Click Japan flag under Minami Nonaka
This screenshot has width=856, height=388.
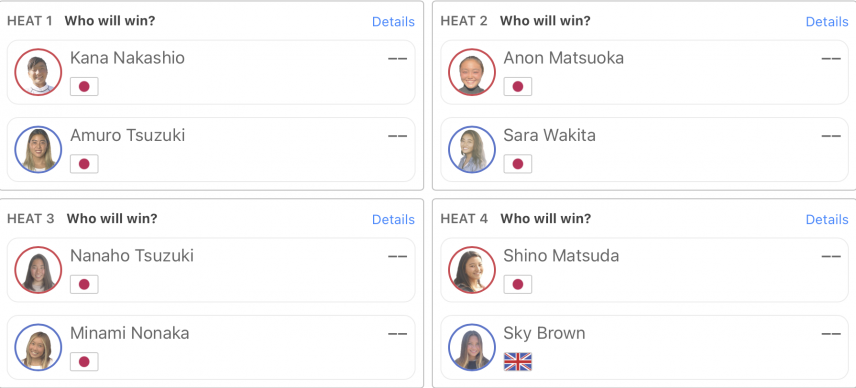[x=84, y=362]
